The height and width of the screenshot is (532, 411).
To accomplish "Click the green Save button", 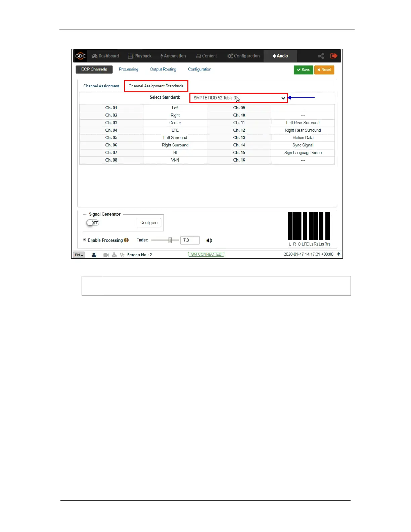I will pos(304,70).
